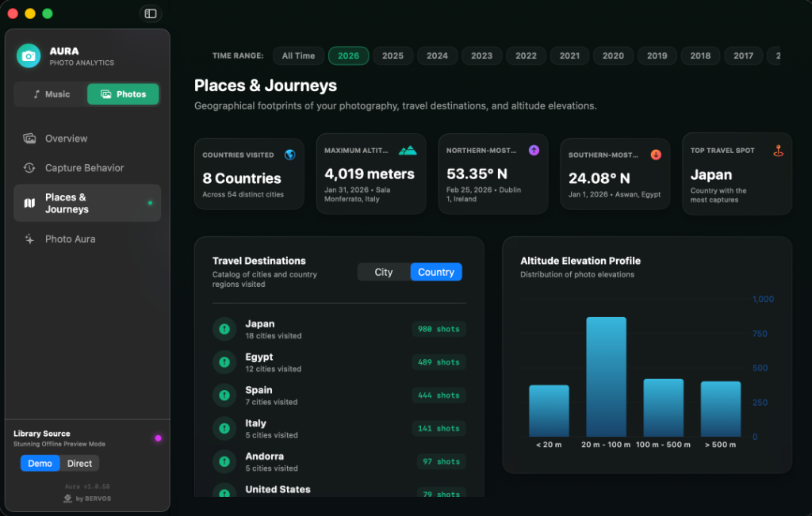Open the 4,019 meters altitude card
Viewport: 812px width, 516px height.
click(371, 174)
